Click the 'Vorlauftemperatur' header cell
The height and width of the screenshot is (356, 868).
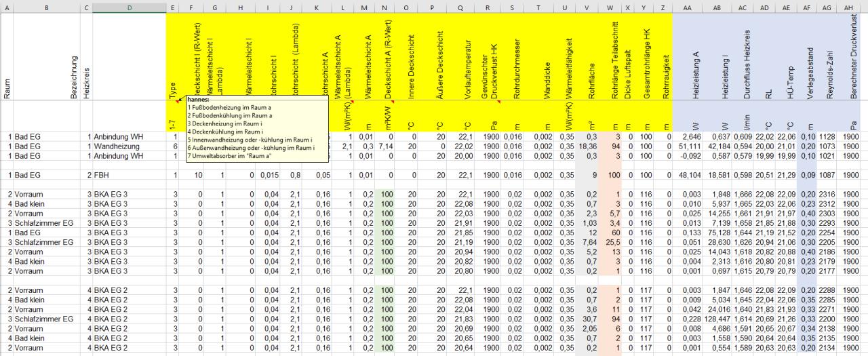tap(460, 58)
